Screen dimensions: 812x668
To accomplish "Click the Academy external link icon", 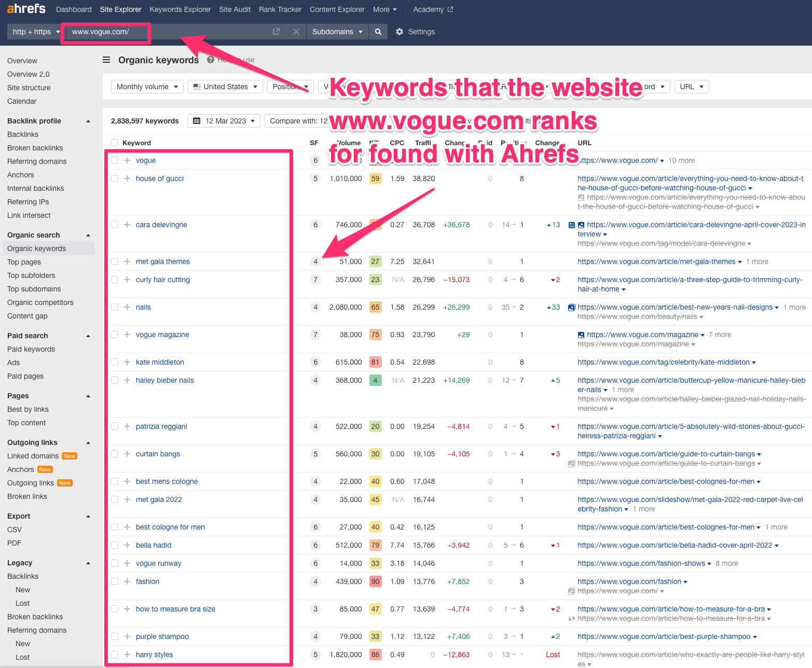I will [x=450, y=9].
